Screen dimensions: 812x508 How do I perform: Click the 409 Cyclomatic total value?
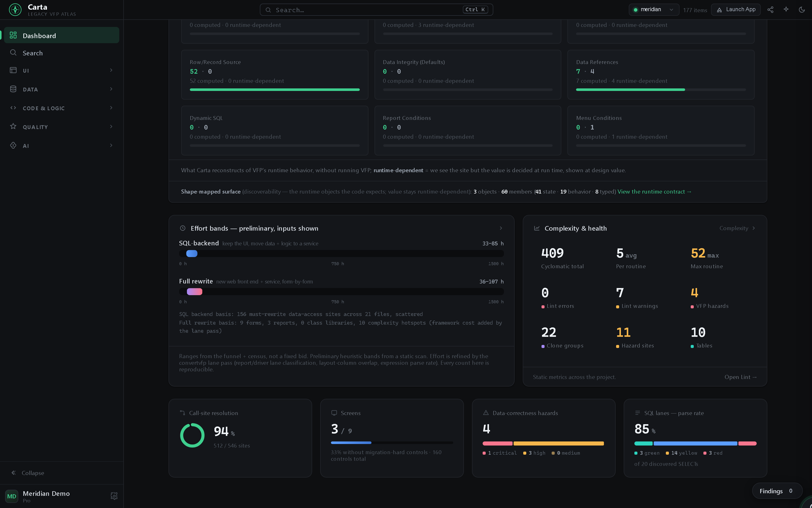552,253
